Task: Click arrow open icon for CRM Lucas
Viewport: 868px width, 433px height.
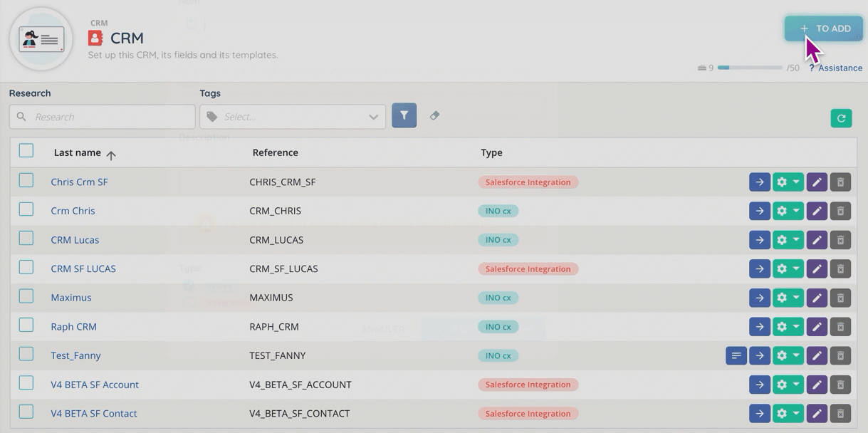Action: pyautogui.click(x=760, y=240)
